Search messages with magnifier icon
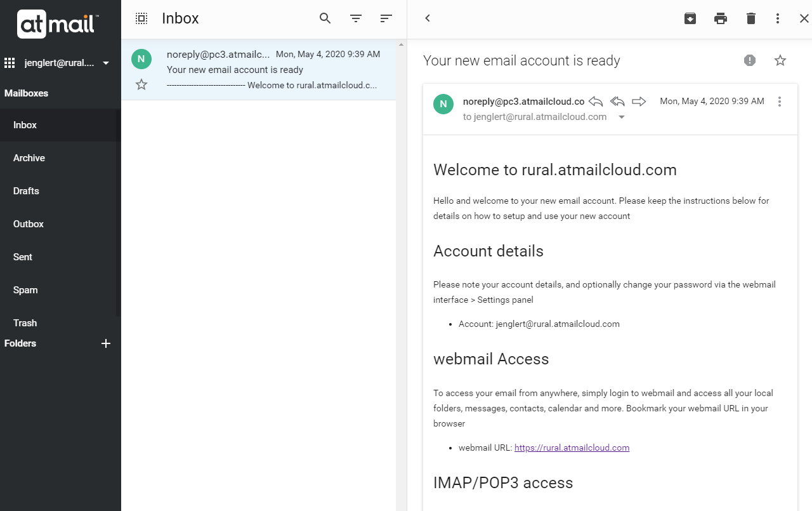This screenshot has height=511, width=812. (x=325, y=18)
